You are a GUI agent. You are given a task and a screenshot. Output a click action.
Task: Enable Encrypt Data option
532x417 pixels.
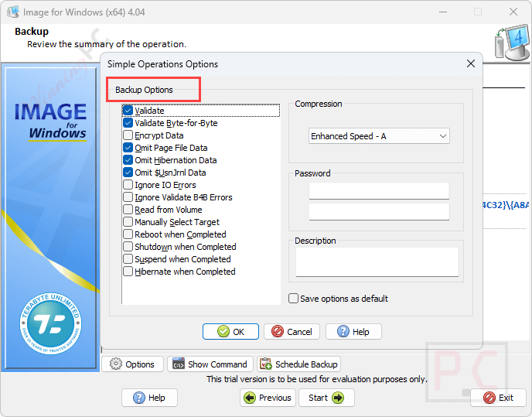(128, 135)
